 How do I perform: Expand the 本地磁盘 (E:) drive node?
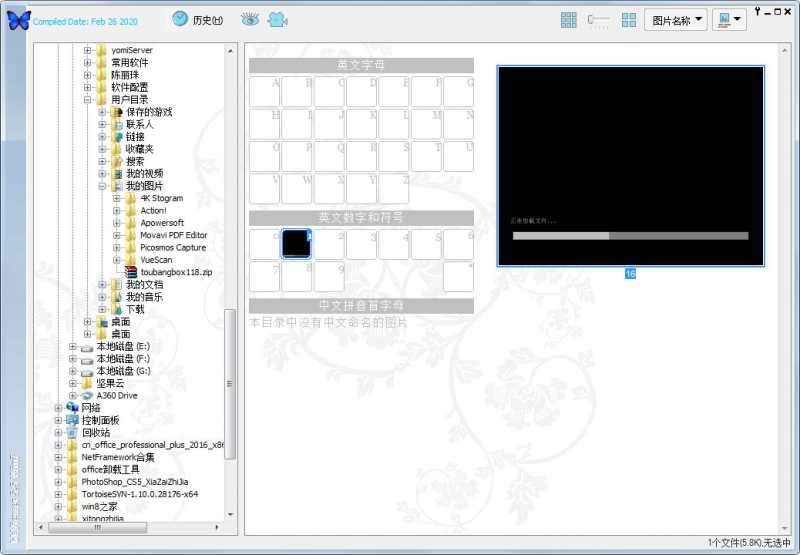(72, 346)
